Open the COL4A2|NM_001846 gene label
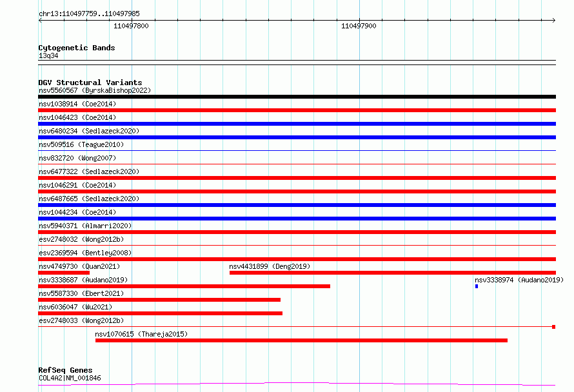Image resolution: width=574 pixels, height=392 pixels. 70,378
